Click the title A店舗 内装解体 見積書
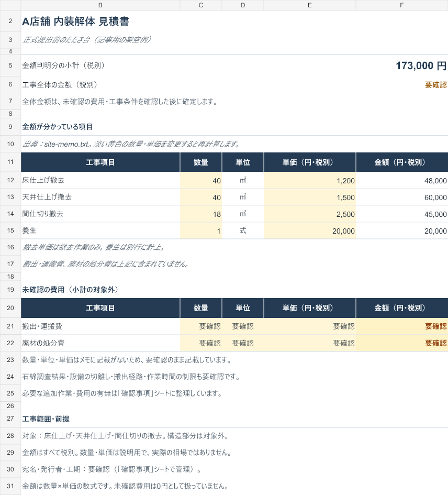This screenshot has height=495, width=448. (x=76, y=21)
